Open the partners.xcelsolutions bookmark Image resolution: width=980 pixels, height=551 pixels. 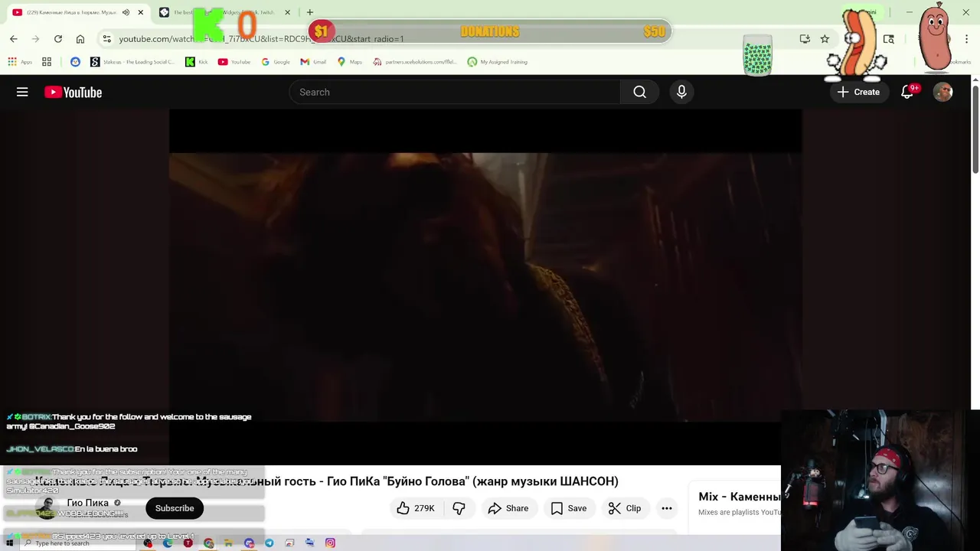point(415,62)
